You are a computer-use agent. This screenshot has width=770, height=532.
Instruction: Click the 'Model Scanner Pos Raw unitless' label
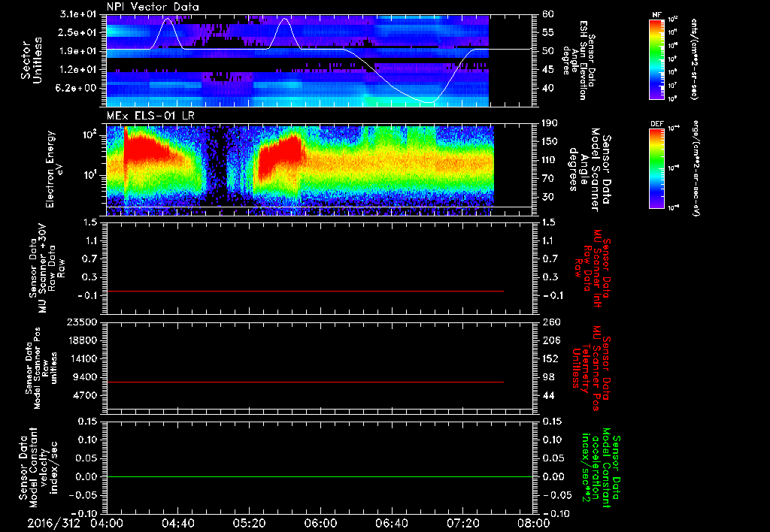[41, 368]
